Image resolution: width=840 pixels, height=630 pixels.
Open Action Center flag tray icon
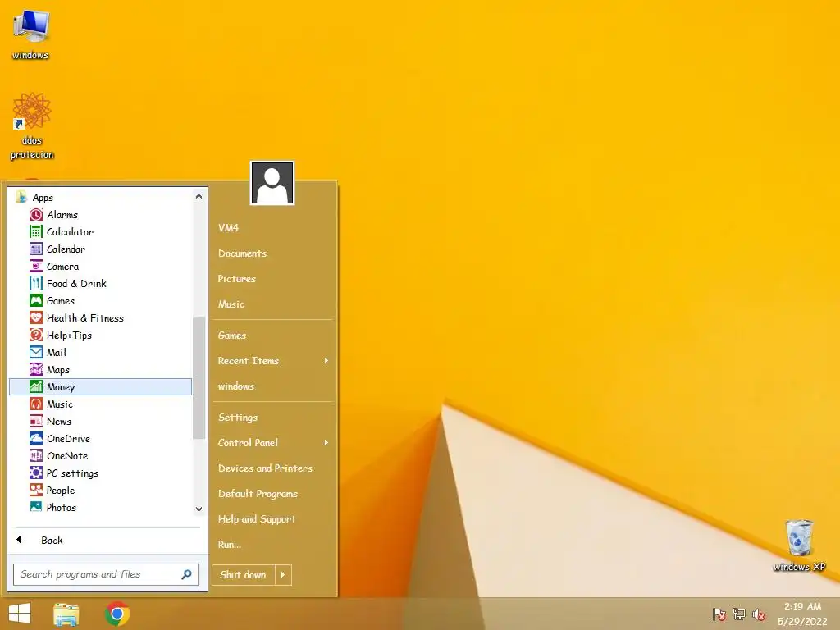[x=719, y=614]
